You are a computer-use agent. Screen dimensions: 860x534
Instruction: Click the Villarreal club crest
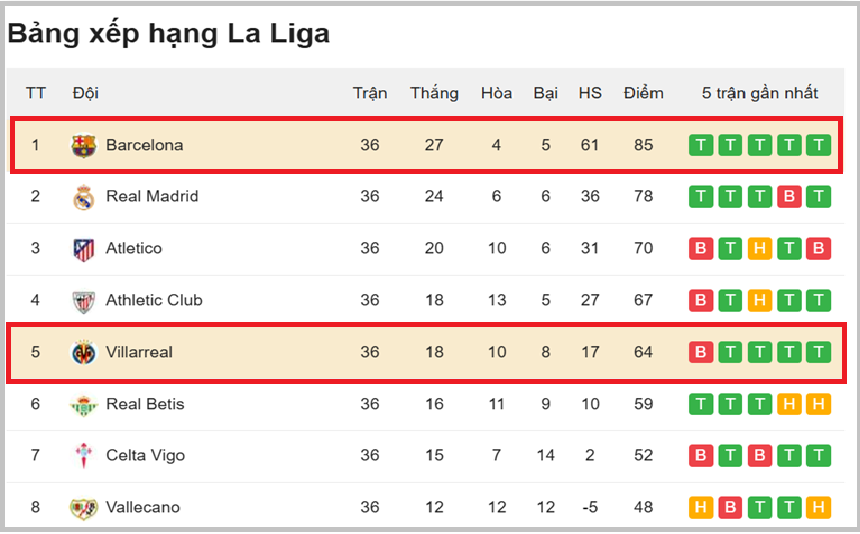pos(83,353)
